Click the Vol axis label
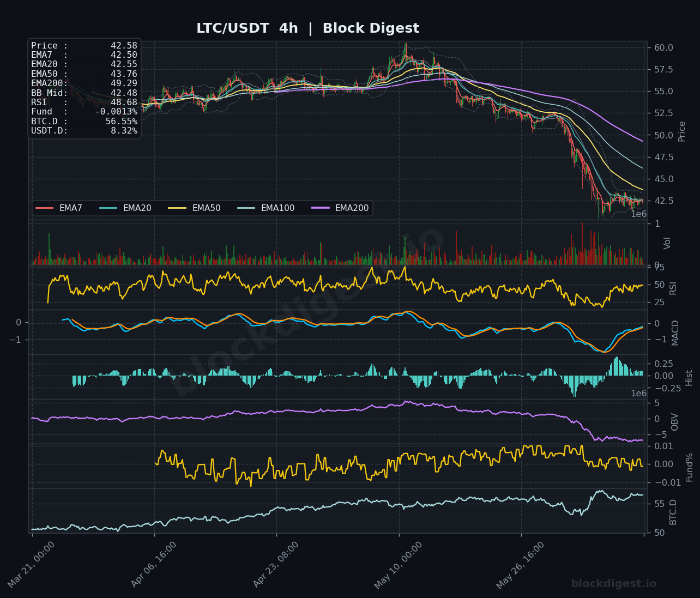Screen dimensions: 700x598 pos(667,243)
